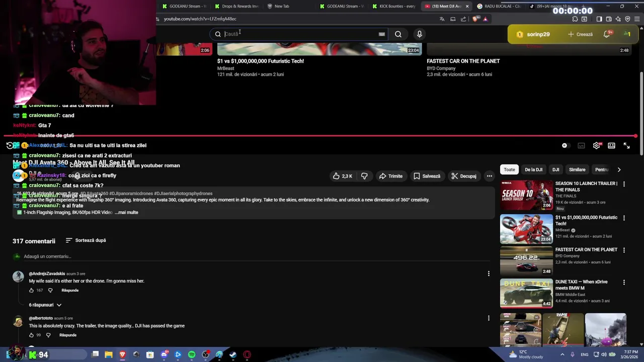Open options for sidebar $1 vs $1,000,000,000 video
This screenshot has width=644, height=362.
pyautogui.click(x=624, y=218)
